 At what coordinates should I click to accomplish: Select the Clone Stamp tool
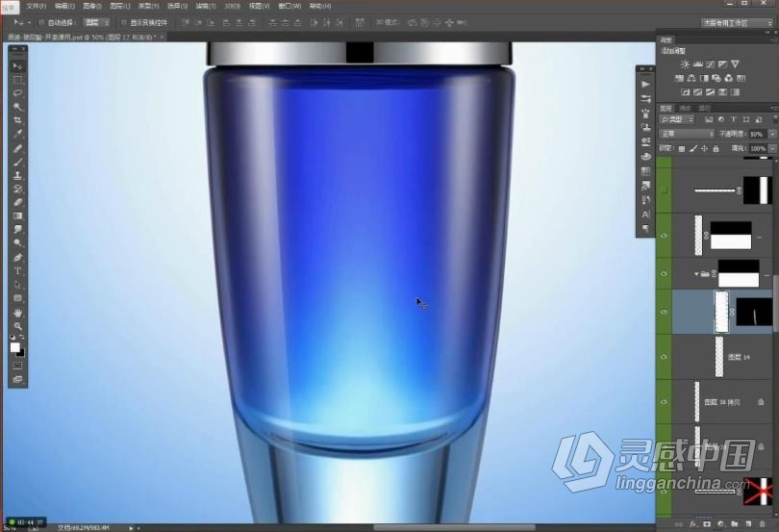point(17,175)
